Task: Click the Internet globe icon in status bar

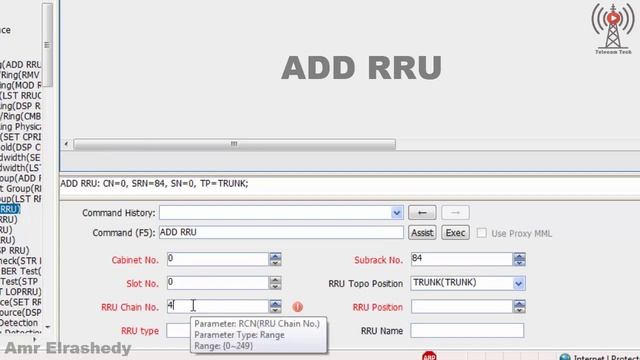Action: (565, 357)
